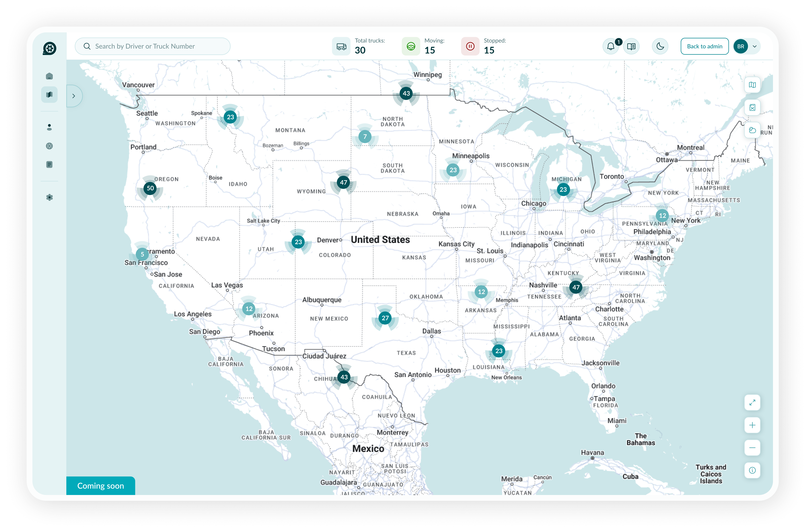
Task: Click the Search by Driver or Truck Number field
Action: 152,46
